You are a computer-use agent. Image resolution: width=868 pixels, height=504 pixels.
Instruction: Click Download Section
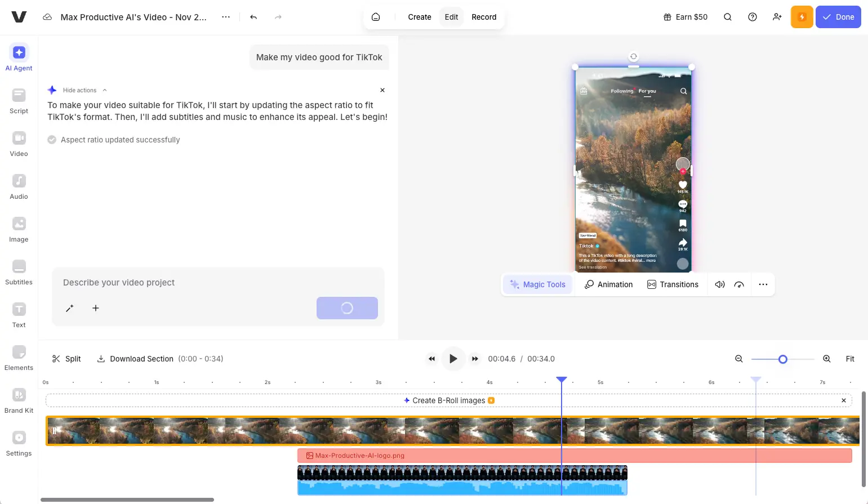point(140,358)
